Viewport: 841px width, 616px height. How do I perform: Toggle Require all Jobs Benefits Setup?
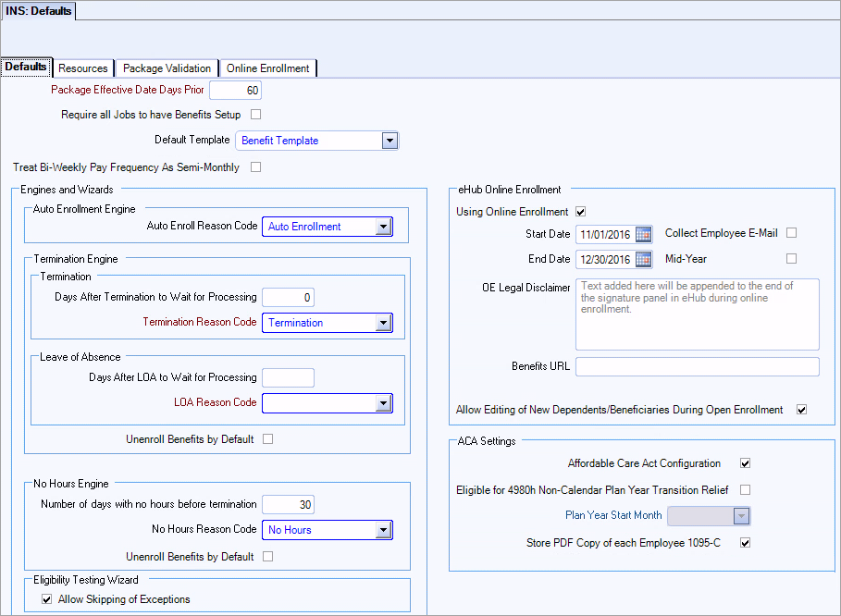tap(256, 115)
